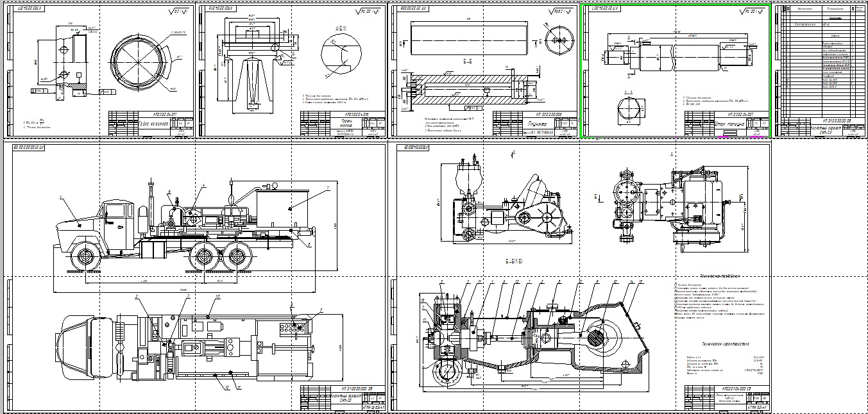
Task: Select the pump assembly drawing sheet
Action: pos(581,277)
